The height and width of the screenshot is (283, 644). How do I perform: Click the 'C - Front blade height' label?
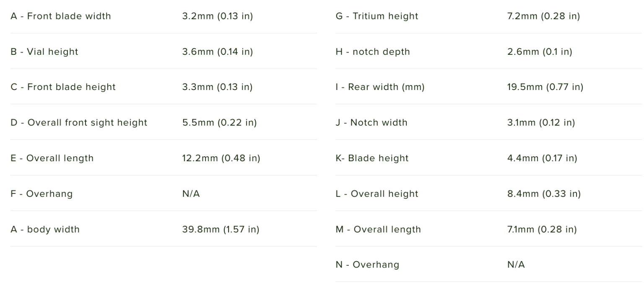[63, 87]
